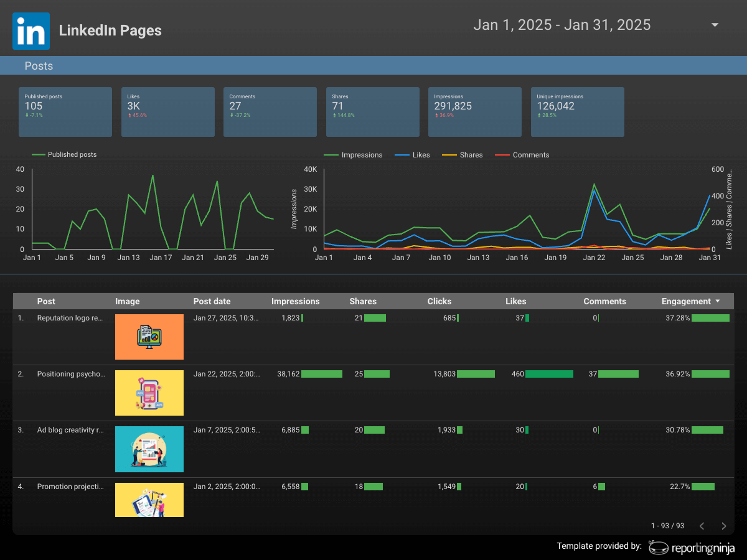
Task: Open the Unique impressions 126,042 scorecard
Action: 577,112
